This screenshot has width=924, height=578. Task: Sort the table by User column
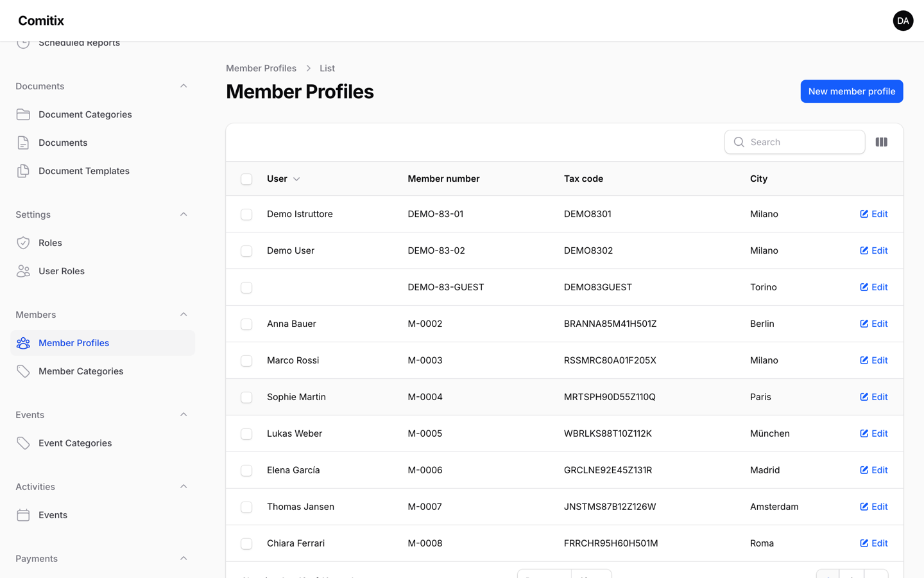(284, 179)
